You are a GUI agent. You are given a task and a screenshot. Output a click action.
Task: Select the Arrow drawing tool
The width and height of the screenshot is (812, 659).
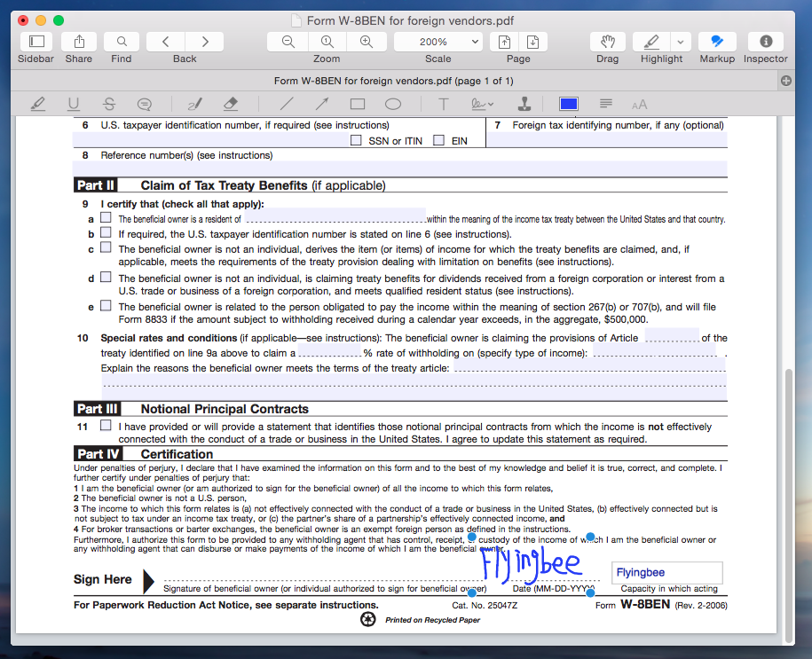point(322,104)
